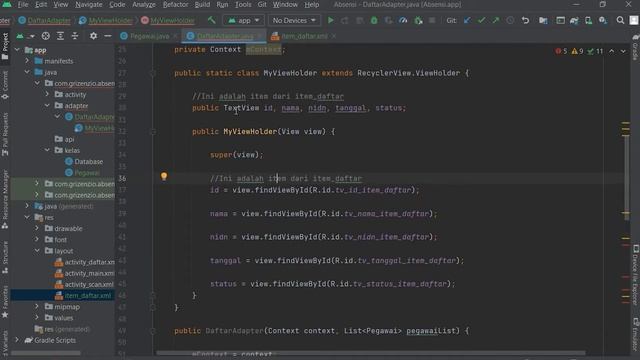Image resolution: width=640 pixels, height=360 pixels.
Task: Click the stop square icon in toolbar
Action: [x=432, y=20]
